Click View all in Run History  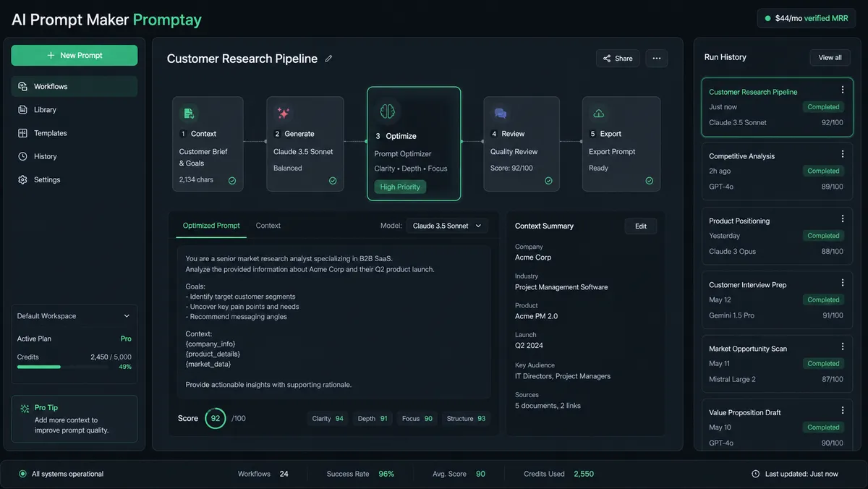(830, 57)
